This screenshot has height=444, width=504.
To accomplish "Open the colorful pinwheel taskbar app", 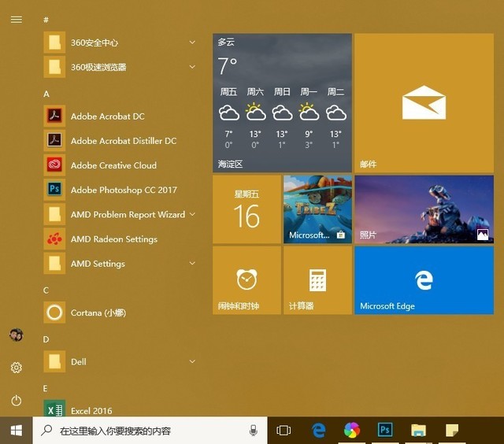I will point(352,430).
